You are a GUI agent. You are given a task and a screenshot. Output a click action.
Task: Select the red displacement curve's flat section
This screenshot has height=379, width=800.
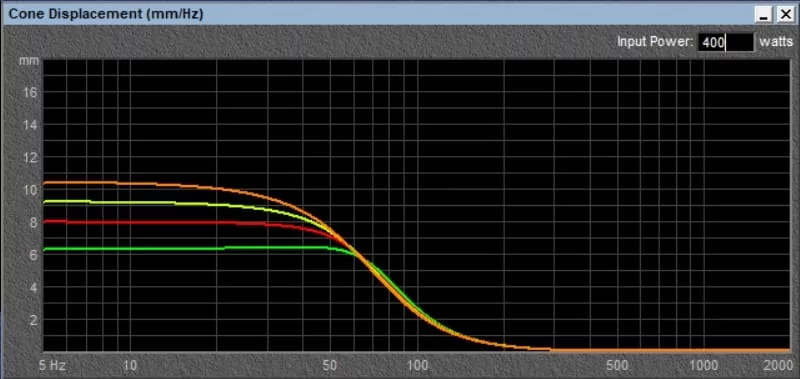tap(143, 222)
